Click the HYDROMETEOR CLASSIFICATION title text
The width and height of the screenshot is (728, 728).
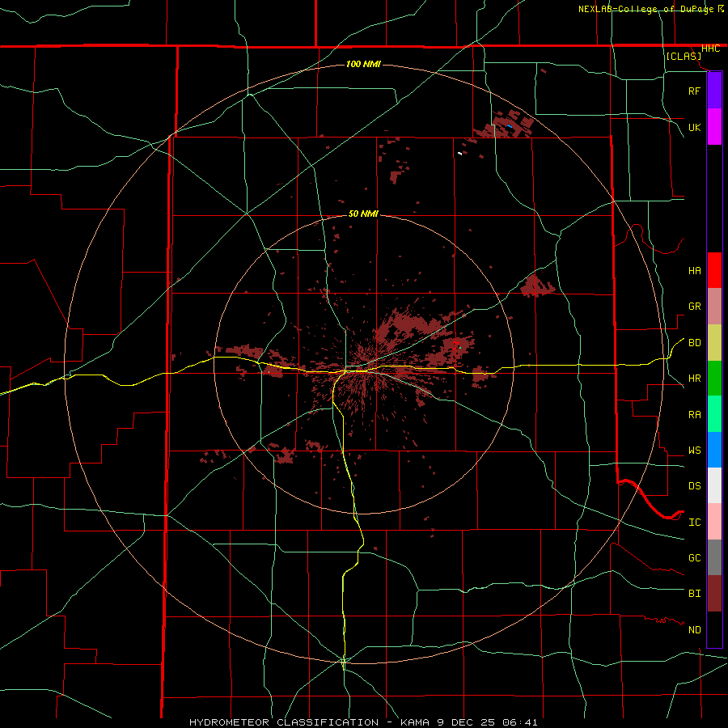click(x=284, y=722)
